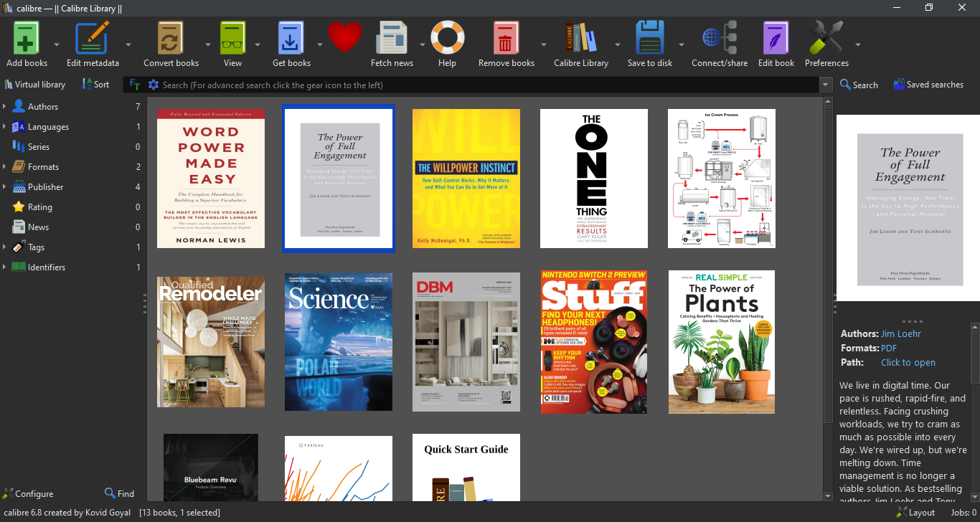This screenshot has height=522, width=980.
Task: Click Save to disk floppy icon
Action: point(650,37)
